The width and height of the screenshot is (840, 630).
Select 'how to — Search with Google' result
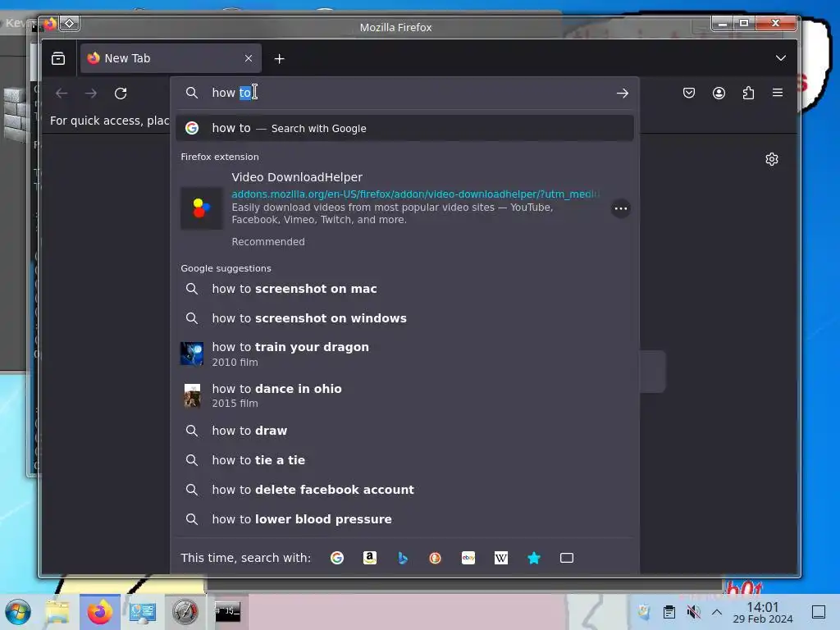404,128
